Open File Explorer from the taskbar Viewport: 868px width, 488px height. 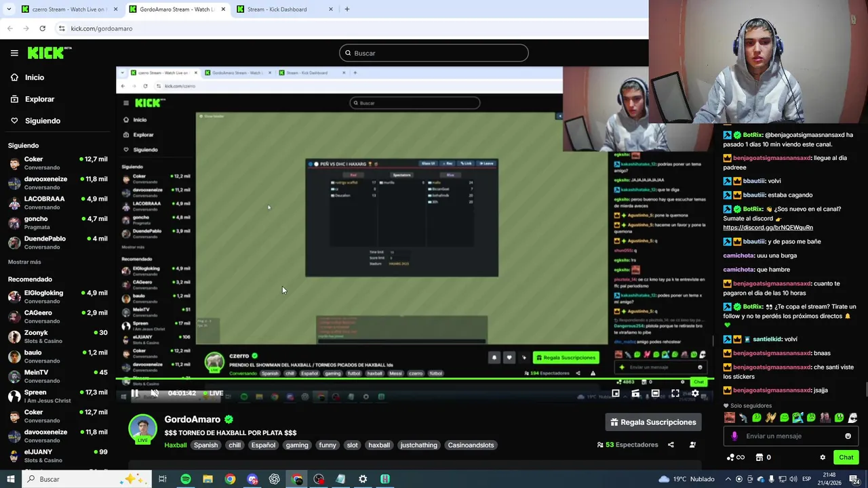208,479
